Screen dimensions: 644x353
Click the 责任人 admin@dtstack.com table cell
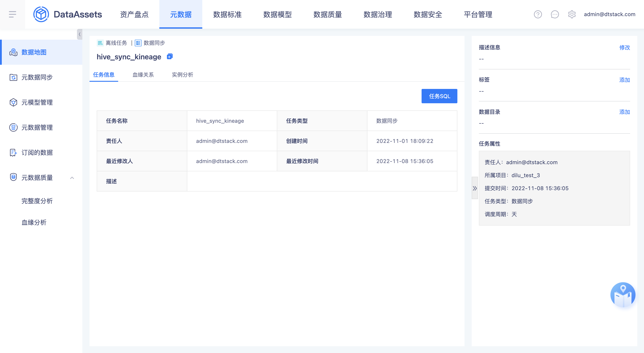[x=232, y=141]
